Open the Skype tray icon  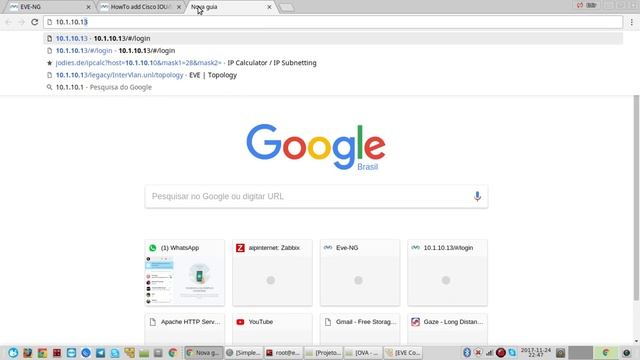click(512, 352)
